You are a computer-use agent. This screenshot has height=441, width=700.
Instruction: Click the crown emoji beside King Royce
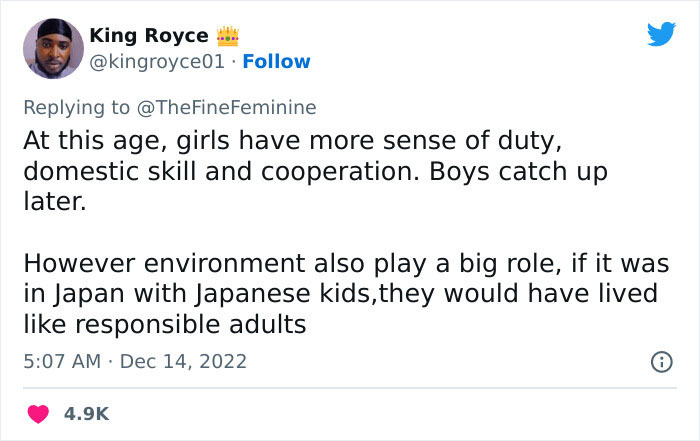(x=229, y=36)
